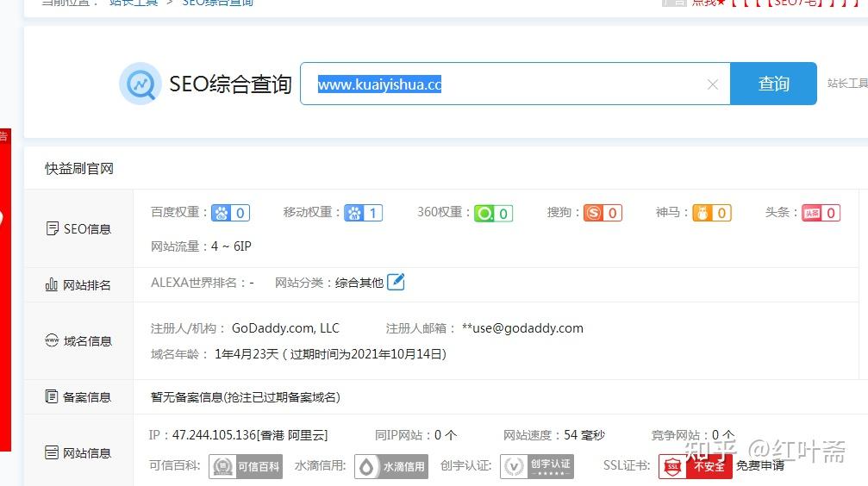Open the 移动权重 badge showing 1
Viewport: 868px width, 486px height.
363,213
